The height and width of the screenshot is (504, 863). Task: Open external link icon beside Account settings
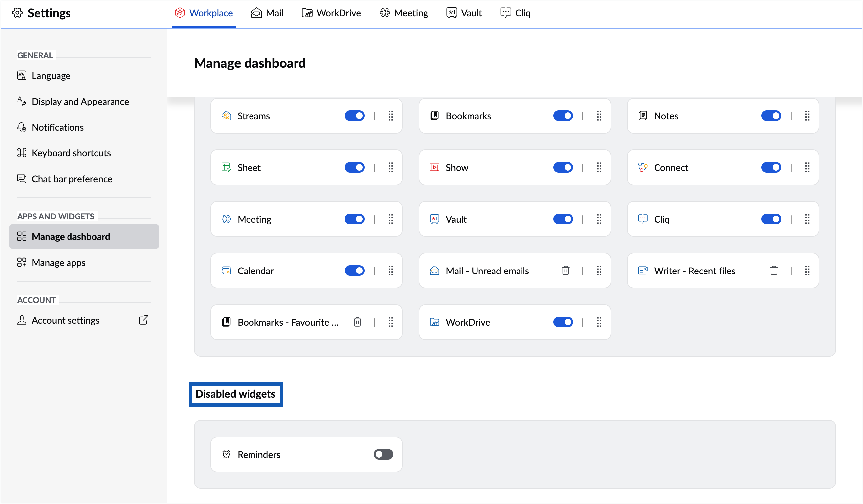coord(144,320)
